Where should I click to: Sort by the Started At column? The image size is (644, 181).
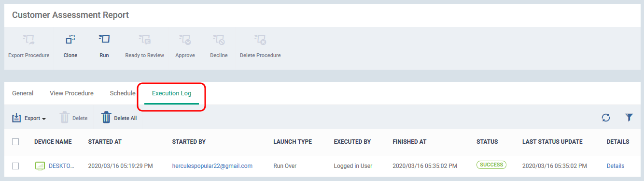105,142
